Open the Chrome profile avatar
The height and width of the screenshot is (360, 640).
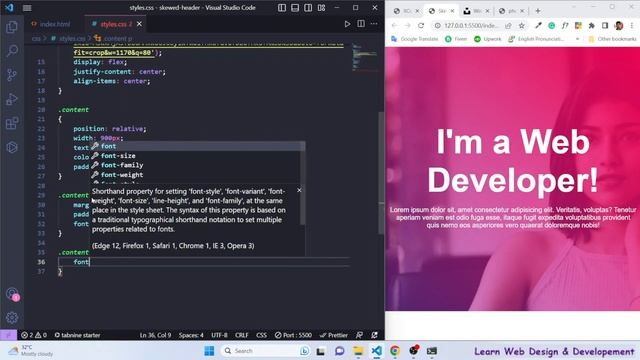click(619, 25)
